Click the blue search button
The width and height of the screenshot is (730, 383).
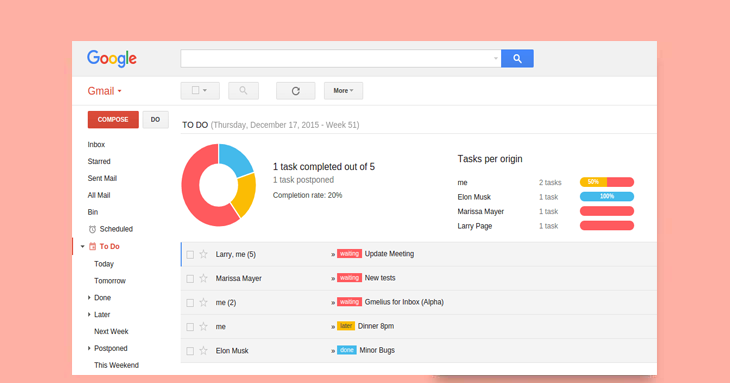tap(517, 59)
